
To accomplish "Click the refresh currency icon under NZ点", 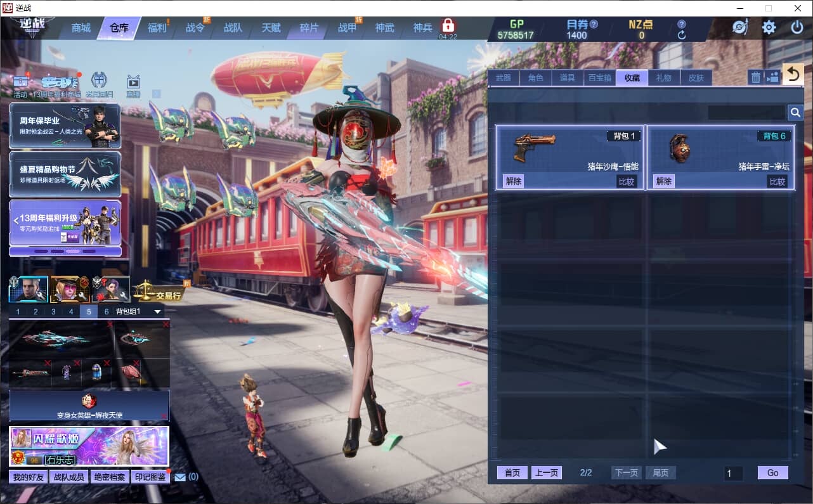I will coord(682,36).
